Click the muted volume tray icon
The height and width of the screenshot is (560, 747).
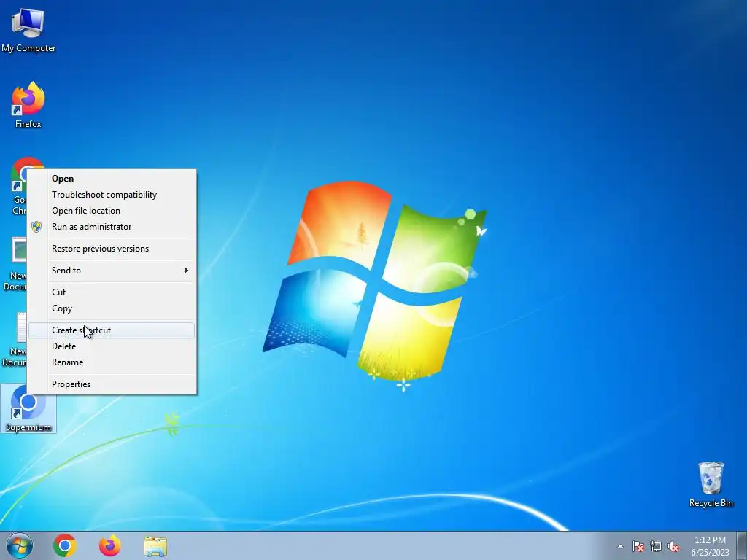pos(673,546)
